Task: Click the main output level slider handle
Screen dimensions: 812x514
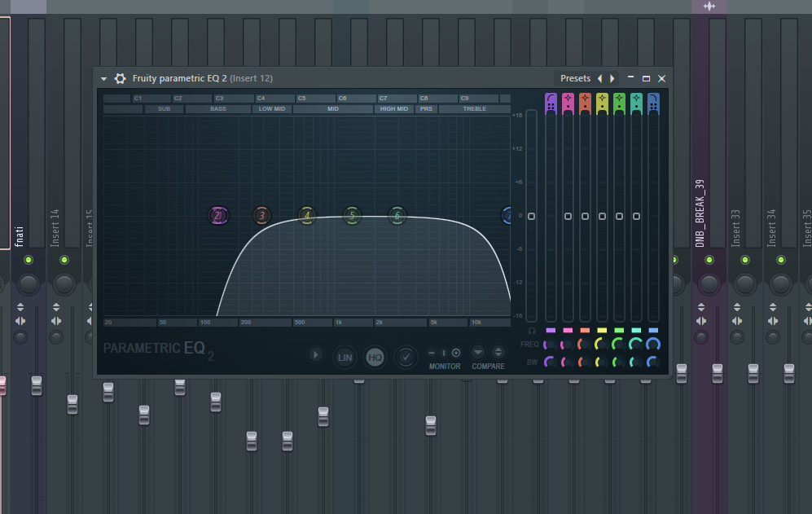Action: 531,216
